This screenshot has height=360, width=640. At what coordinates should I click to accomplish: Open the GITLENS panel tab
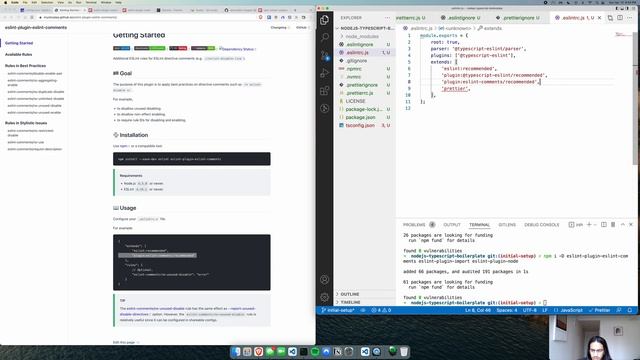(x=507, y=224)
